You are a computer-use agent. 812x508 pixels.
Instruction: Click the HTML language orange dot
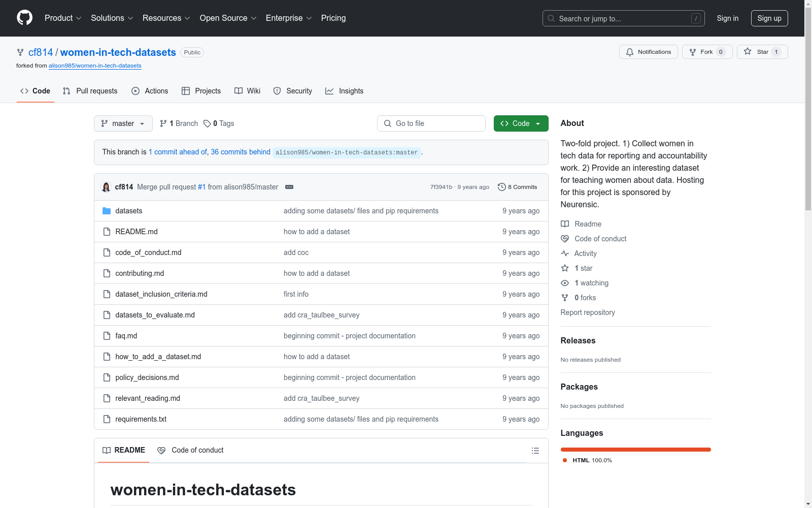[565, 460]
